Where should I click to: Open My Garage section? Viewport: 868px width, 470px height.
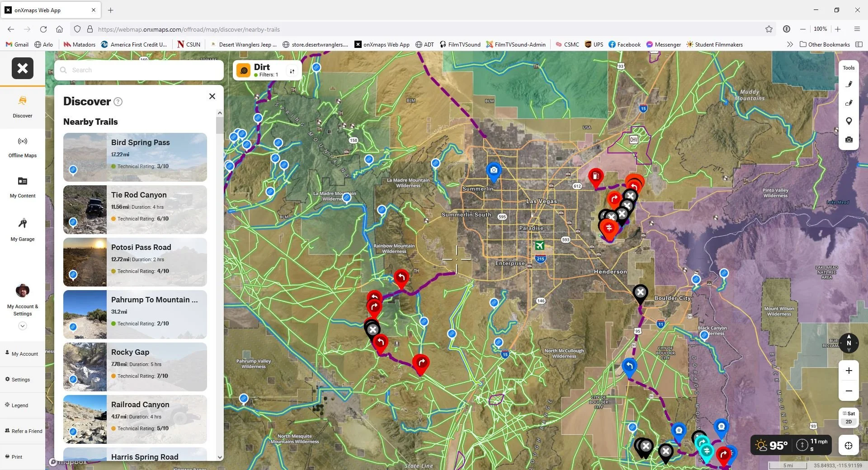[23, 230]
